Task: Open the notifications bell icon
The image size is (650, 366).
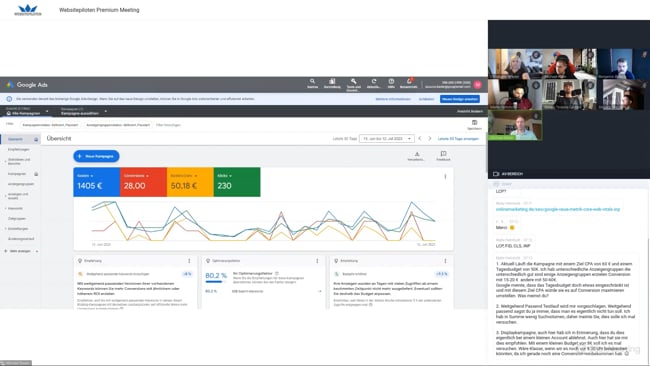Action: coord(409,81)
